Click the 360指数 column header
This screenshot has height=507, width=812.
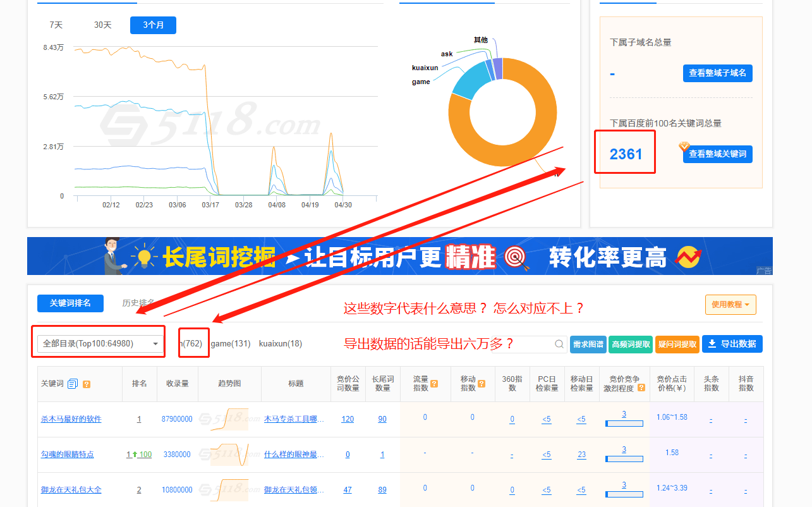[x=512, y=384]
